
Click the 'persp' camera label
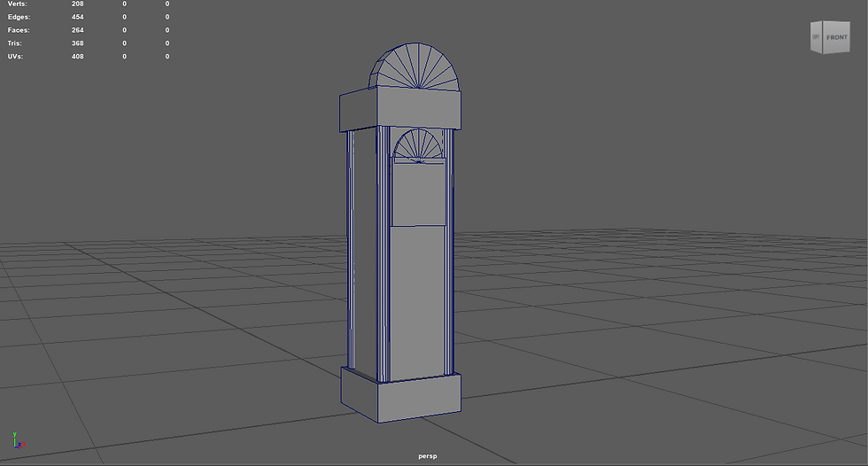coord(427,456)
